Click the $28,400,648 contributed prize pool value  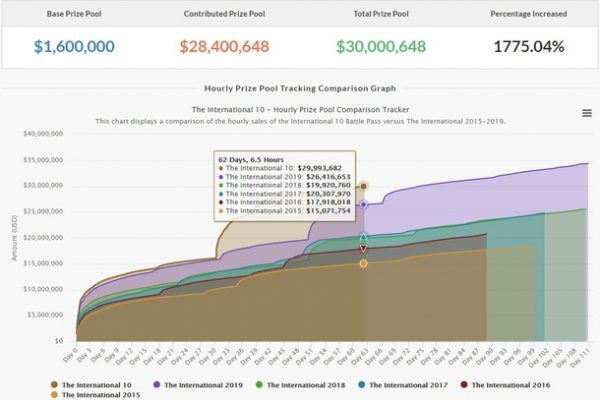click(224, 46)
